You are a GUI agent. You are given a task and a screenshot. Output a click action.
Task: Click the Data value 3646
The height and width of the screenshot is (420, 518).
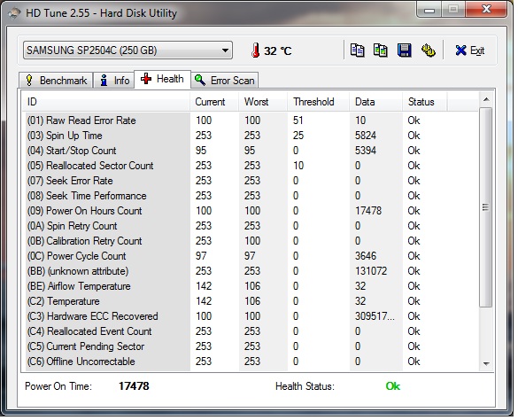366,256
